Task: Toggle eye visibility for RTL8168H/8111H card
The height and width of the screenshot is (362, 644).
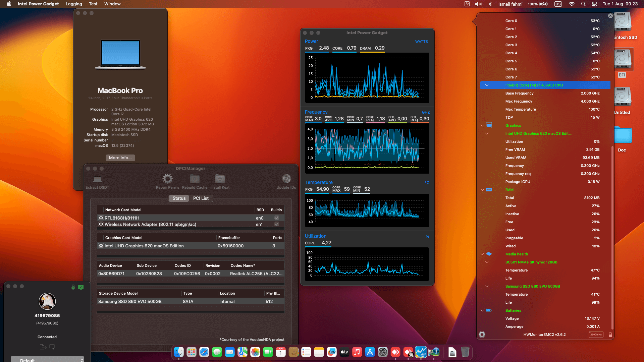Action: click(x=101, y=218)
